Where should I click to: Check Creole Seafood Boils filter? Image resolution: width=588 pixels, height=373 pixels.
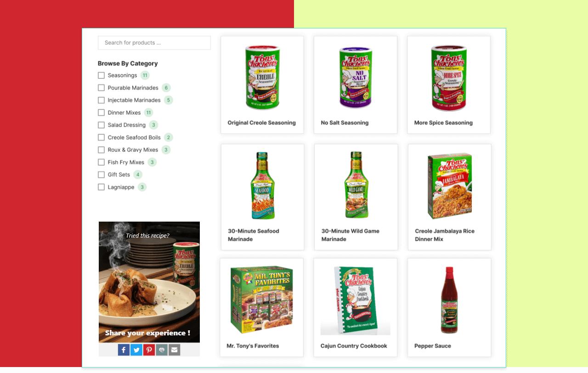coord(101,137)
